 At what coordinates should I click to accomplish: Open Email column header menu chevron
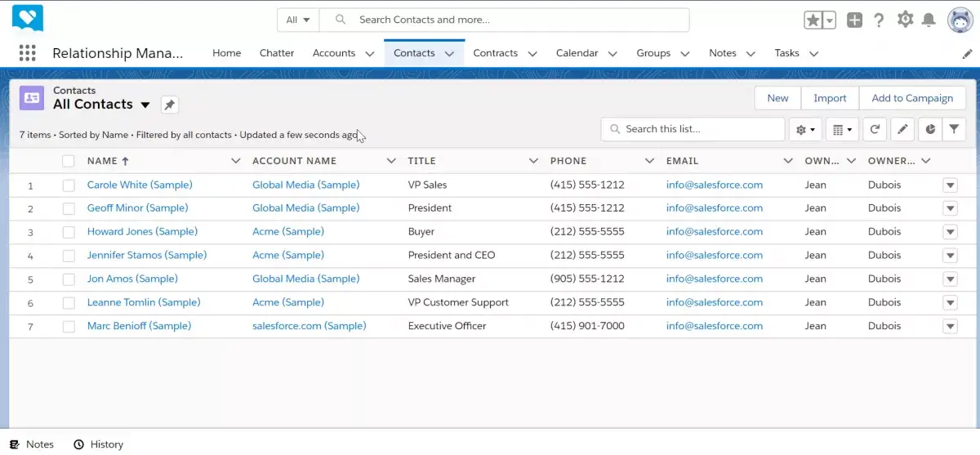tap(788, 161)
